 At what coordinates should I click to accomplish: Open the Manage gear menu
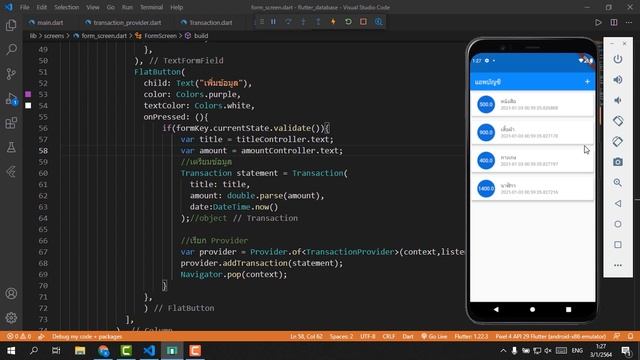click(x=11, y=318)
